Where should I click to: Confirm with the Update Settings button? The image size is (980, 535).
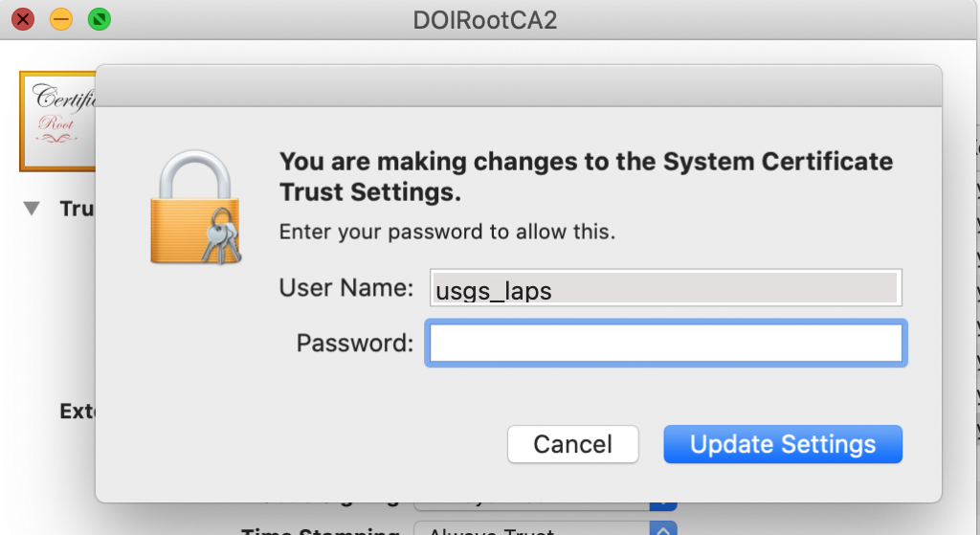coord(783,444)
